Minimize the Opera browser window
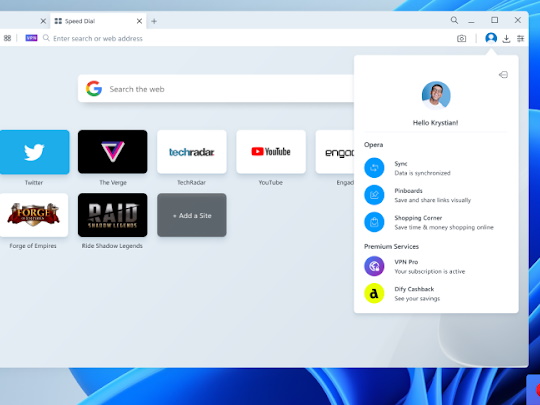 (x=471, y=21)
